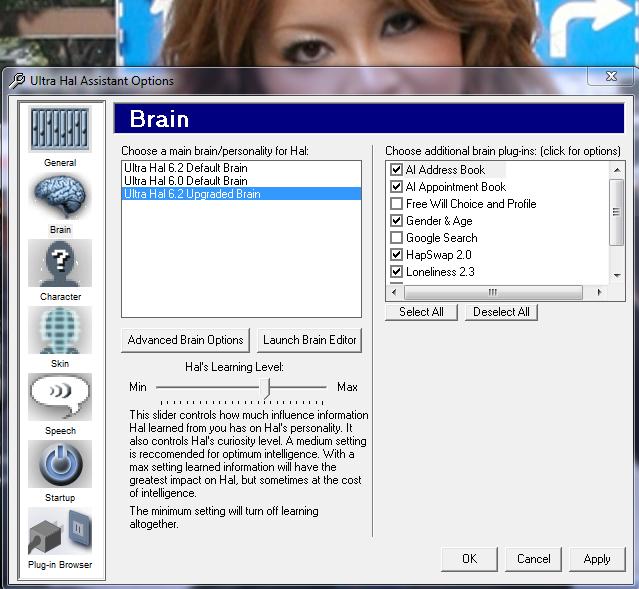Click the plug-in list scroll down arrow
639x589 pixels.
pyautogui.click(x=617, y=276)
